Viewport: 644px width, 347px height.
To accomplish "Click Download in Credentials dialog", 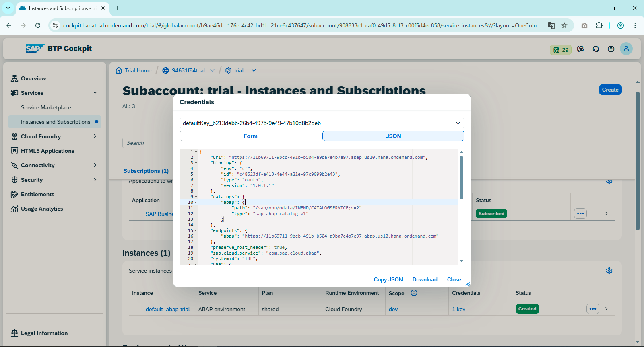I will click(425, 279).
